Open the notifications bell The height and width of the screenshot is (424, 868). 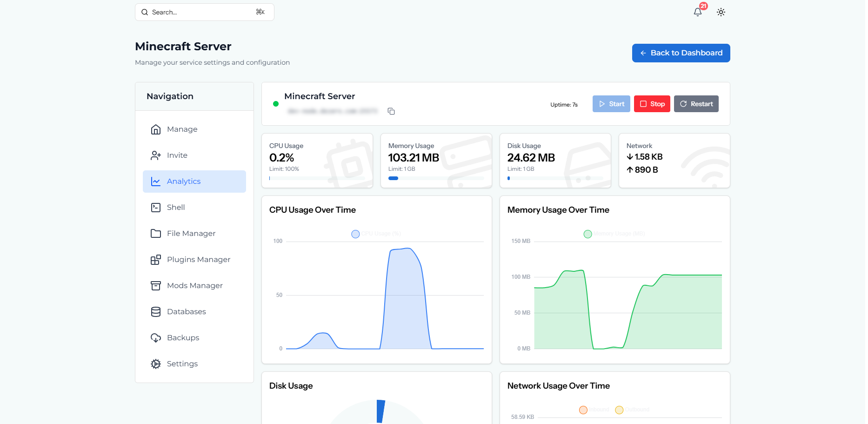697,12
